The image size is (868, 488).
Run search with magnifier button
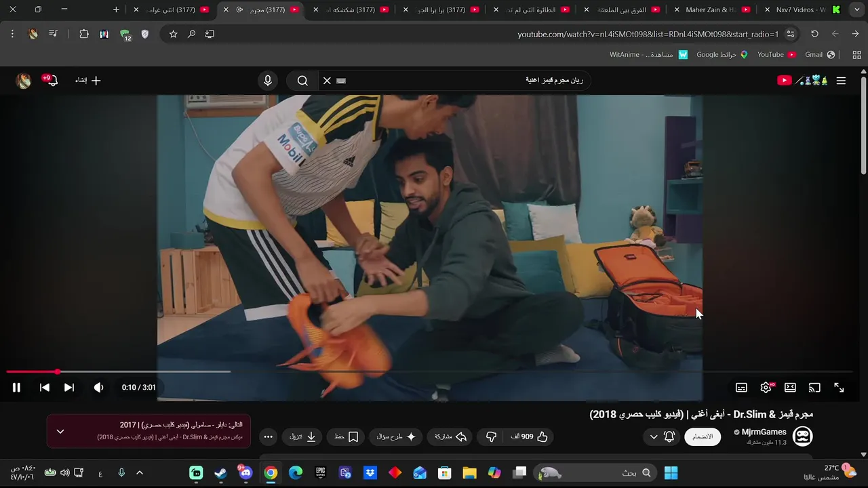tap(302, 81)
